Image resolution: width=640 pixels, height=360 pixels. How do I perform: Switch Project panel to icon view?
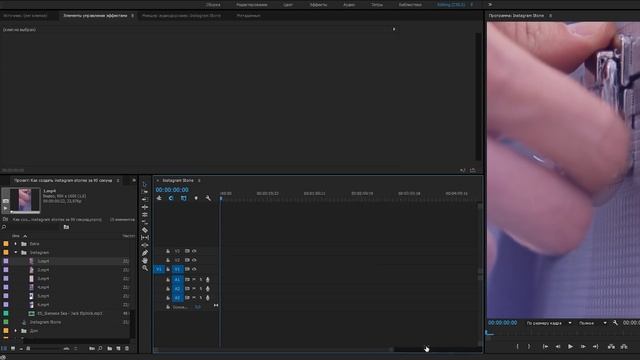click(13, 349)
